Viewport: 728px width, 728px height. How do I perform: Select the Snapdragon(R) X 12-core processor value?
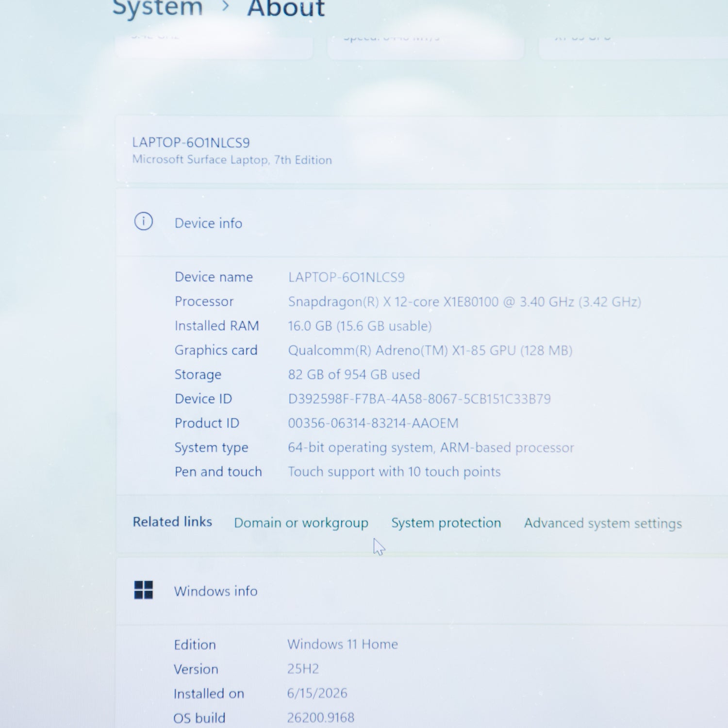pos(464,302)
